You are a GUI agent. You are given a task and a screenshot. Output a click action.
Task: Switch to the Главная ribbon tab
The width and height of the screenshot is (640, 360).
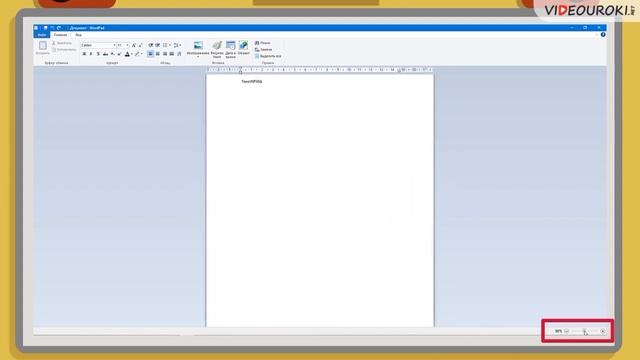pyautogui.click(x=60, y=35)
